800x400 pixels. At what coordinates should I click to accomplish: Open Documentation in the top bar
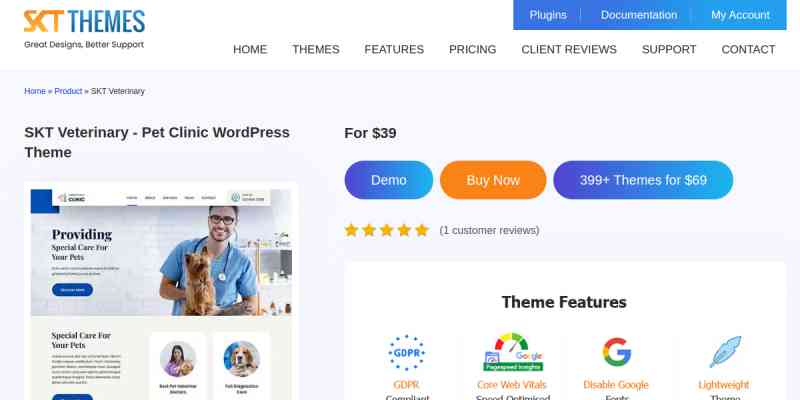[x=639, y=15]
